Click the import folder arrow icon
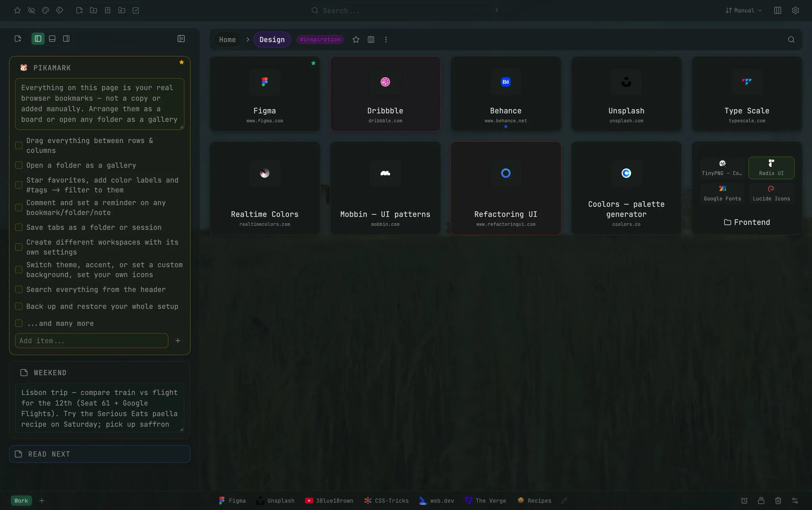 pos(122,10)
